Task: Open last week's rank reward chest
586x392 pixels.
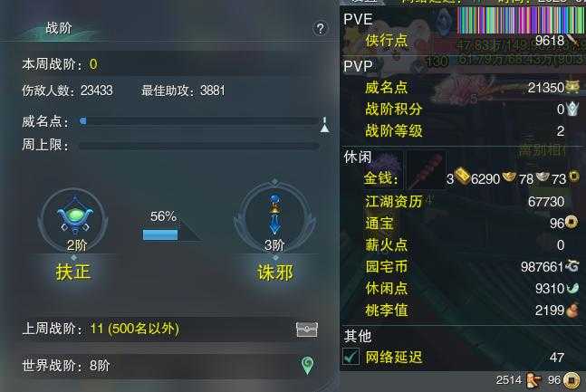Action: 307,330
